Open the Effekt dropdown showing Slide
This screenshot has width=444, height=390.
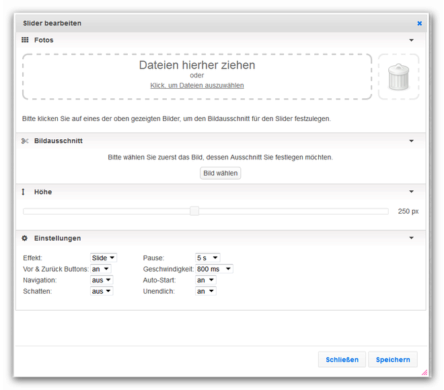[x=103, y=258]
